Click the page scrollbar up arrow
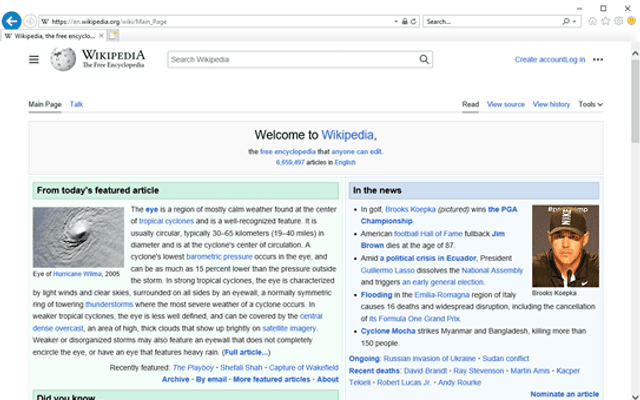640x400 pixels. [x=635, y=53]
